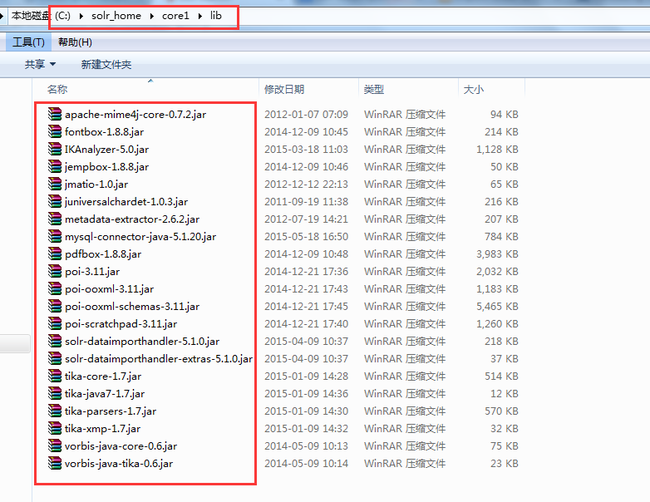Click the apache-mime4j-core-0.7.2.jar file icon

(55, 114)
